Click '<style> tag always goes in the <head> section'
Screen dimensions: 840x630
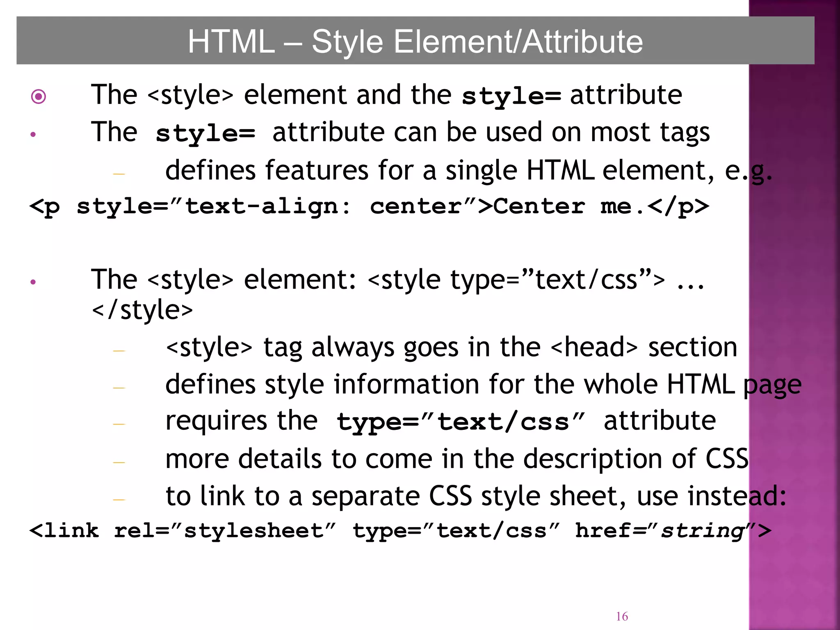tap(451, 347)
